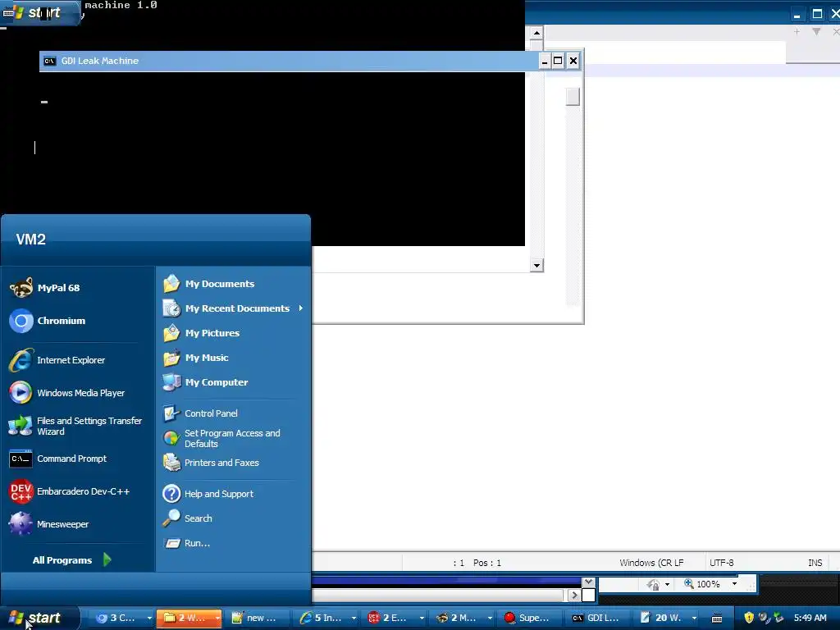Open Chromium group taskbar dropdown
Screen dimensions: 840x630
coord(149,618)
